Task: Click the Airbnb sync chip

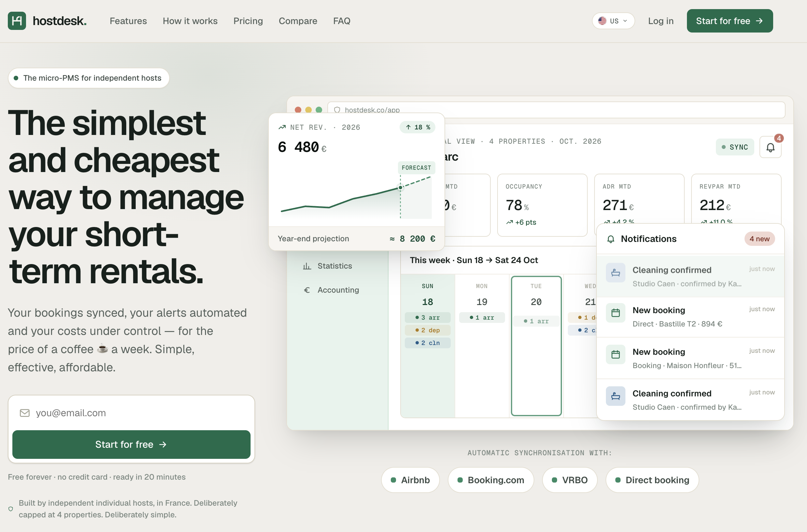Action: click(410, 480)
